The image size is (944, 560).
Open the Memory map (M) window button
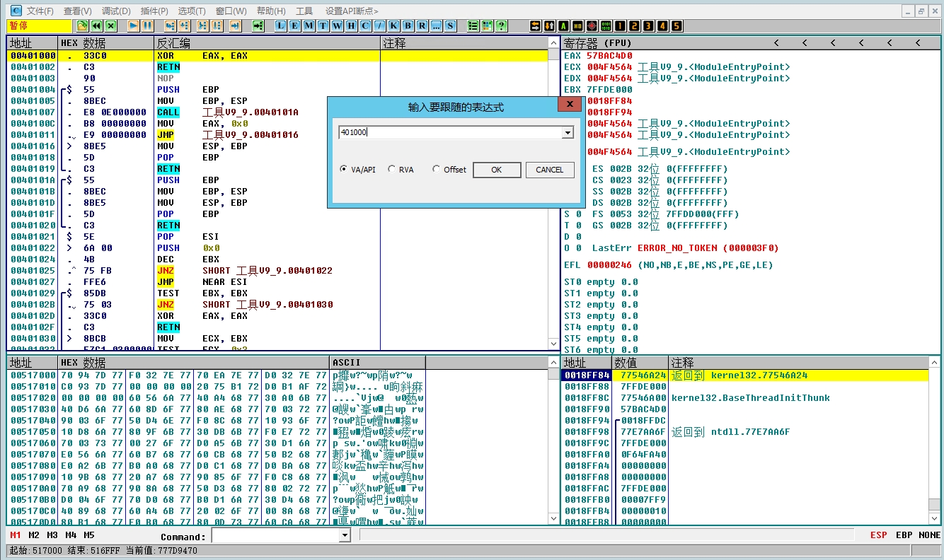[x=309, y=25]
